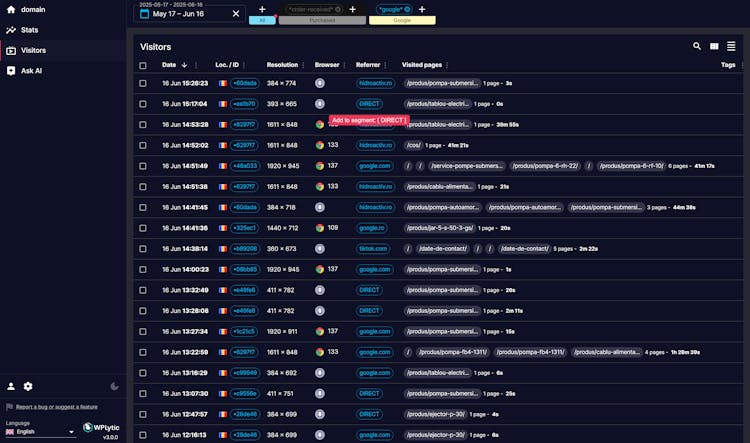750x443 pixels.
Task: Open the Language English dropdown
Action: pos(41,432)
